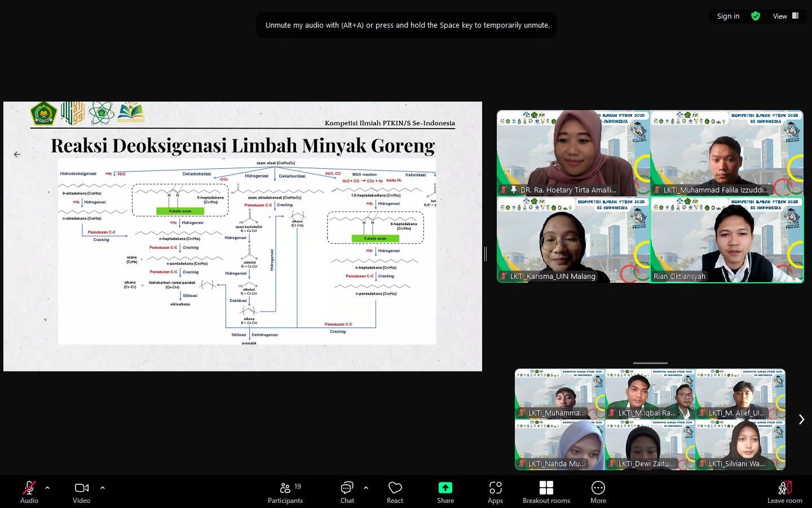Screen dimensions: 812x508
Task: Unmute microphone with the Audio button
Action: [29, 492]
